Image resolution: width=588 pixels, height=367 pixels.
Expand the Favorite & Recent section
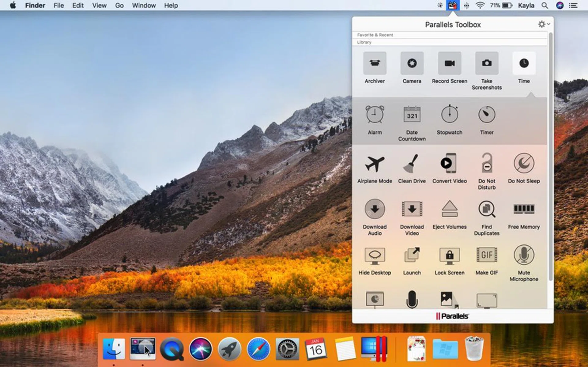(375, 35)
